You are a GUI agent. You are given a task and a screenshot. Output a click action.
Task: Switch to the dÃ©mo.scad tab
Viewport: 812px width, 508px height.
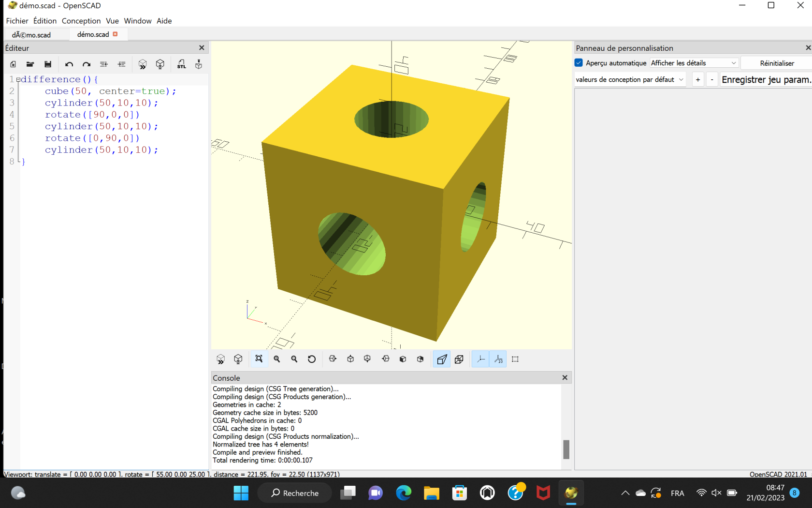[31, 35]
